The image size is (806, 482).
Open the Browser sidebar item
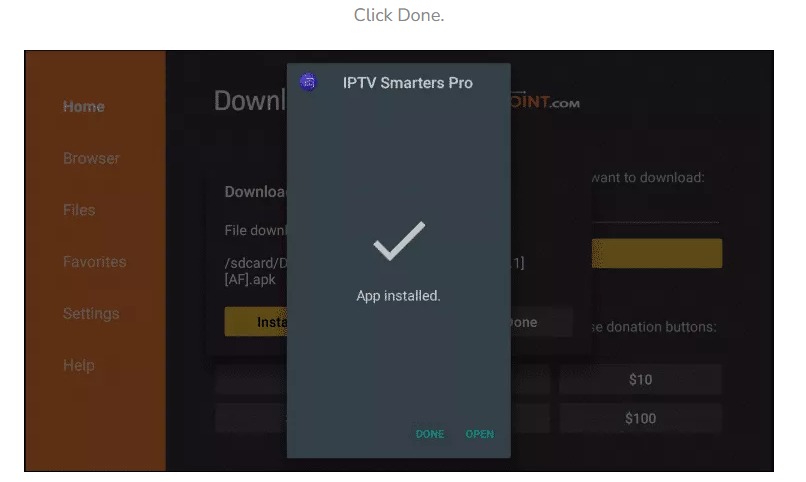[91, 158]
